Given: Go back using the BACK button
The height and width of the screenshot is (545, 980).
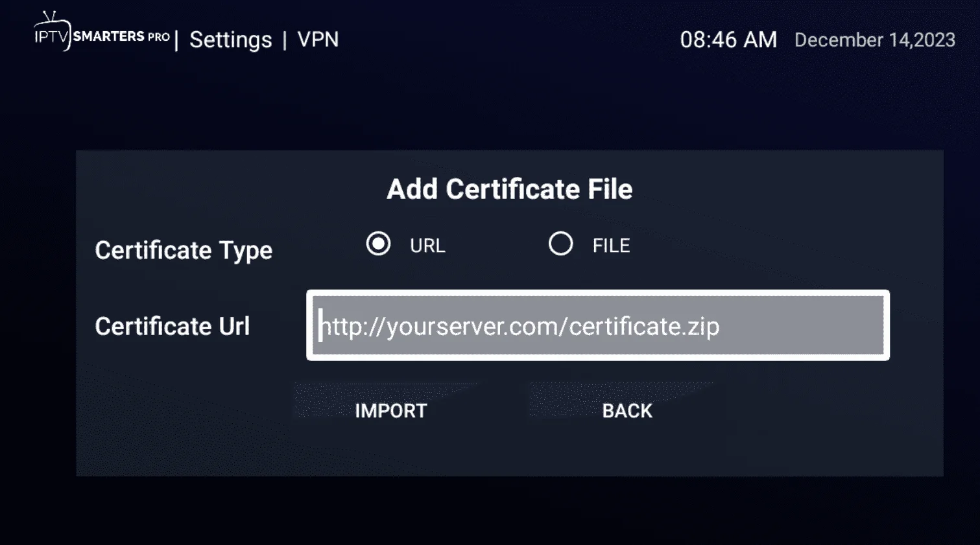Looking at the screenshot, I should pos(627,411).
